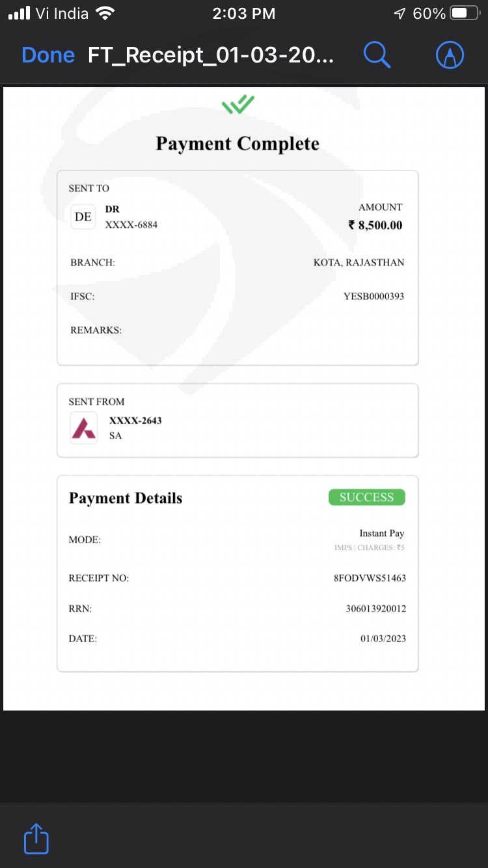Tap the Wi-Fi status icon
The width and height of the screenshot is (488, 868).
(x=105, y=13)
